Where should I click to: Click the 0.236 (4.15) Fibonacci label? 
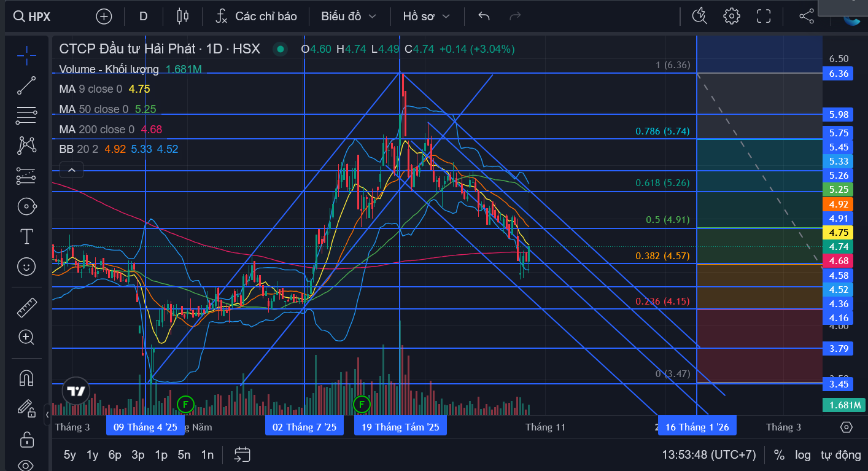(x=663, y=301)
